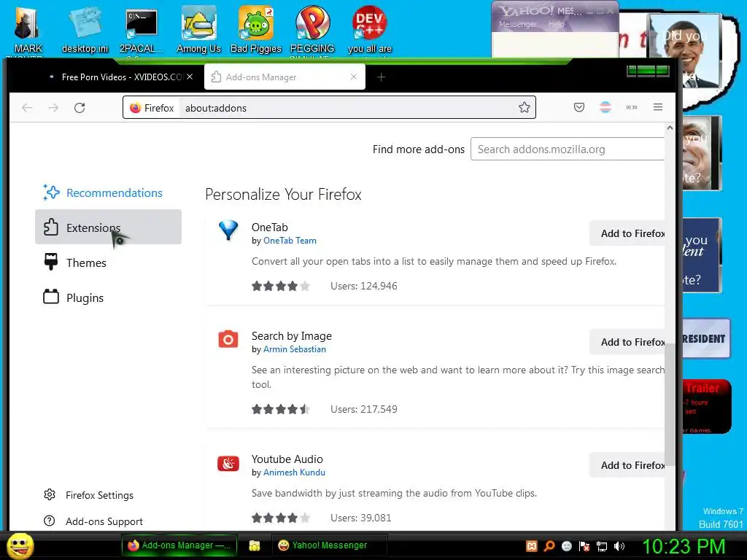
Task: Open Animesh Kundu author link
Action: pos(294,472)
